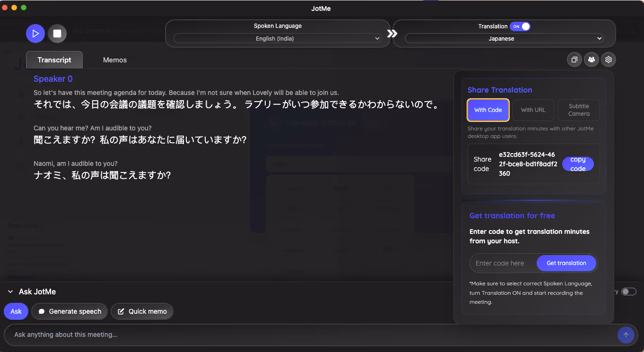Choose the Subtitle Camera sharing option
Viewport: 644px width, 352px height.
click(x=579, y=110)
